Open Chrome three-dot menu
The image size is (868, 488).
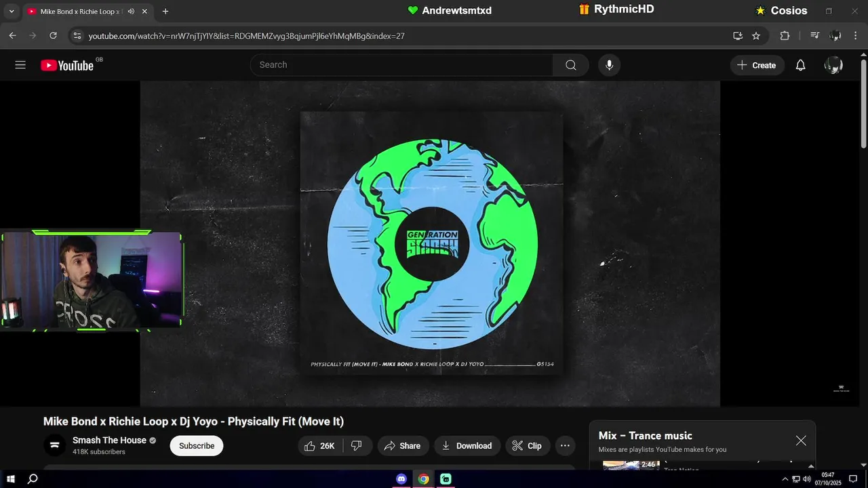click(x=856, y=36)
